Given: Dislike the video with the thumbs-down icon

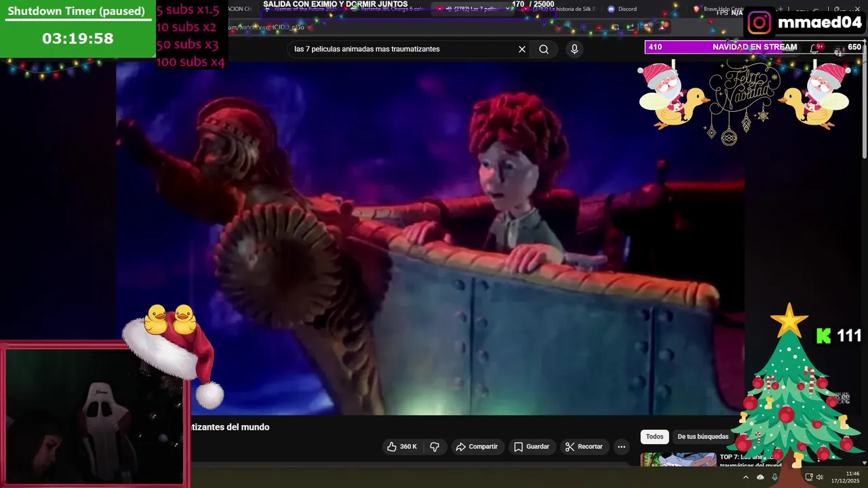Looking at the screenshot, I should pos(435,447).
